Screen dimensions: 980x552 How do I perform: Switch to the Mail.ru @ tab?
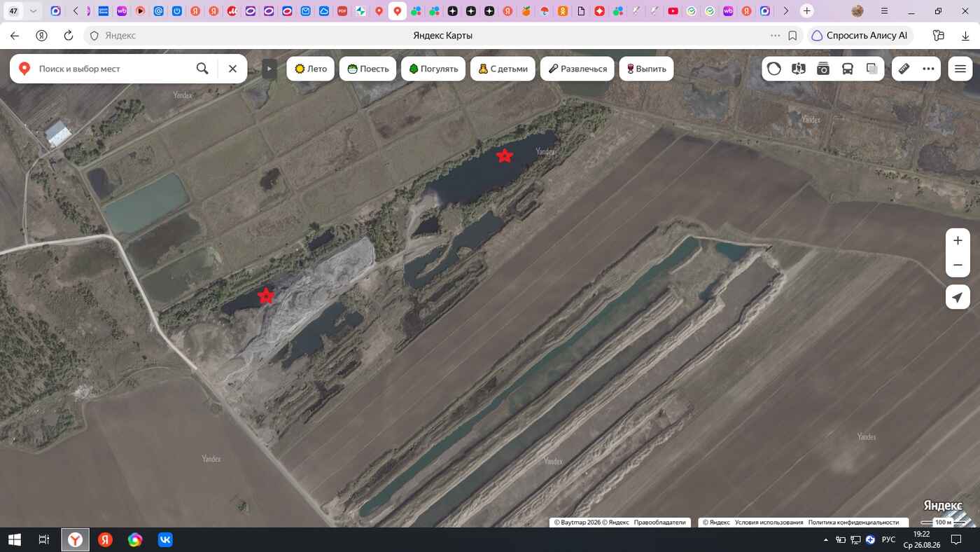coord(160,11)
